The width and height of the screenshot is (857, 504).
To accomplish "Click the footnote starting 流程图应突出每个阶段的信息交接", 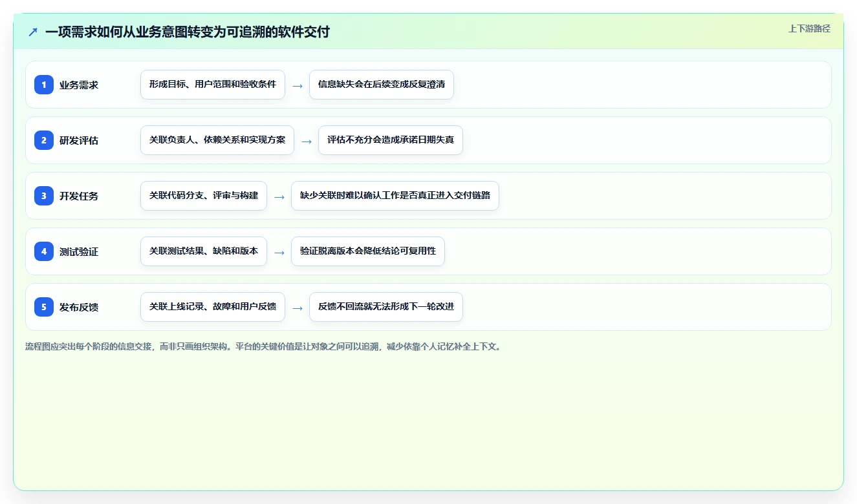I will click(263, 346).
